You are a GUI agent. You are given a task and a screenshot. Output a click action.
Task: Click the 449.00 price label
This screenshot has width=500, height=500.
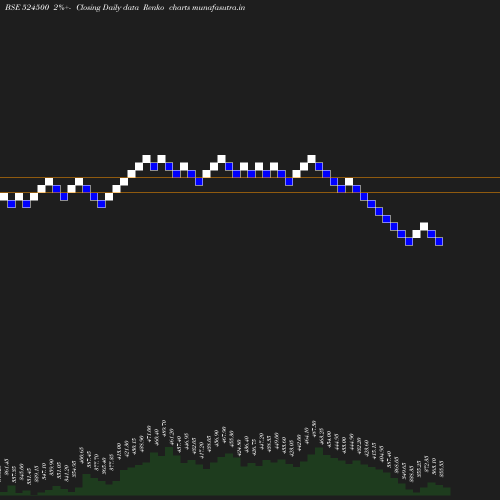(x=276, y=441)
